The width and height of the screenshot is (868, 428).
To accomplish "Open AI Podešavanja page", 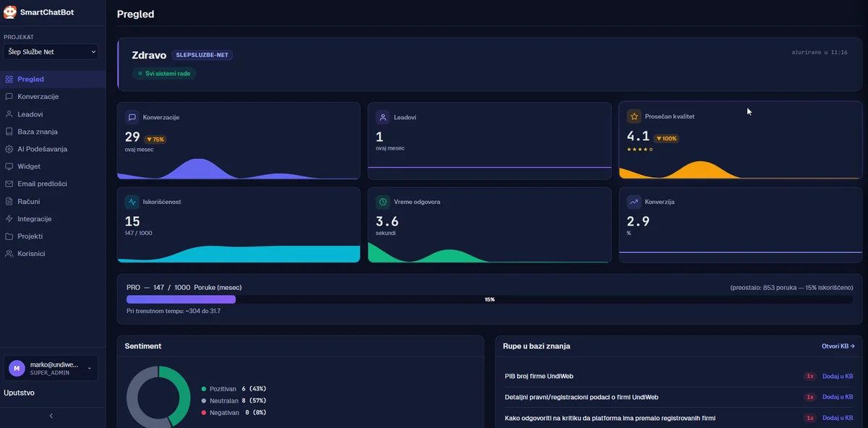I will coord(53,149).
